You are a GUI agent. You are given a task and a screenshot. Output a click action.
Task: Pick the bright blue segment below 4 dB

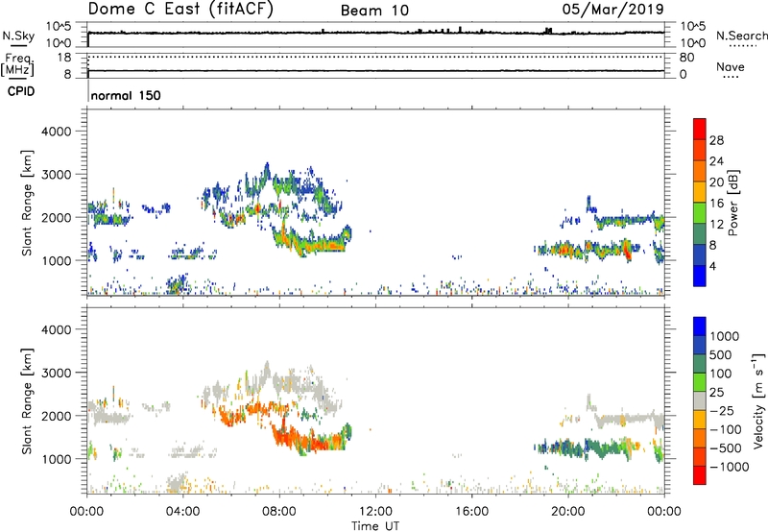[x=700, y=276]
